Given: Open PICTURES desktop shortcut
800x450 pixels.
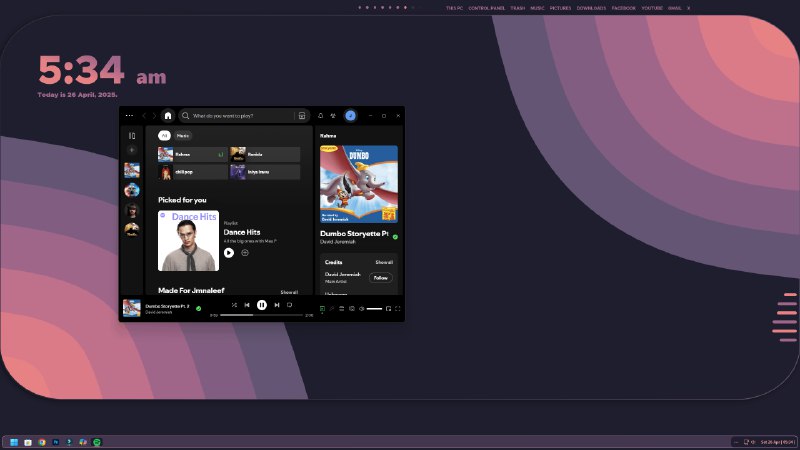Looking at the screenshot, I should 560,8.
